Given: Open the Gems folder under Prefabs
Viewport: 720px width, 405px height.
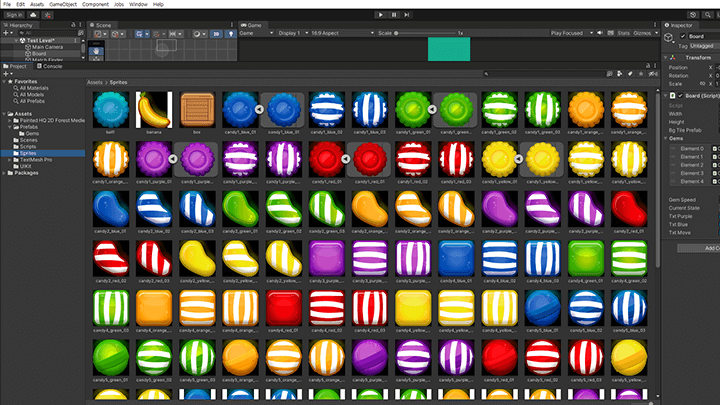Looking at the screenshot, I should click(32, 134).
